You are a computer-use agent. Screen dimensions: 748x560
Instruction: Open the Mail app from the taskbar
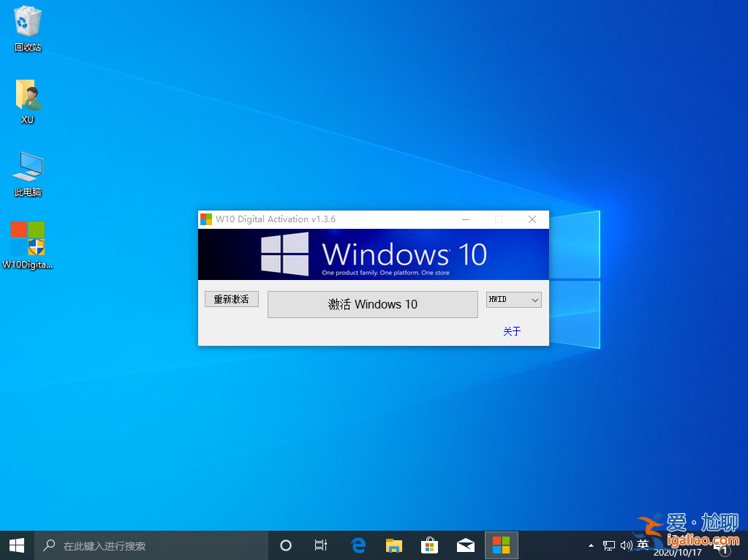click(465, 545)
